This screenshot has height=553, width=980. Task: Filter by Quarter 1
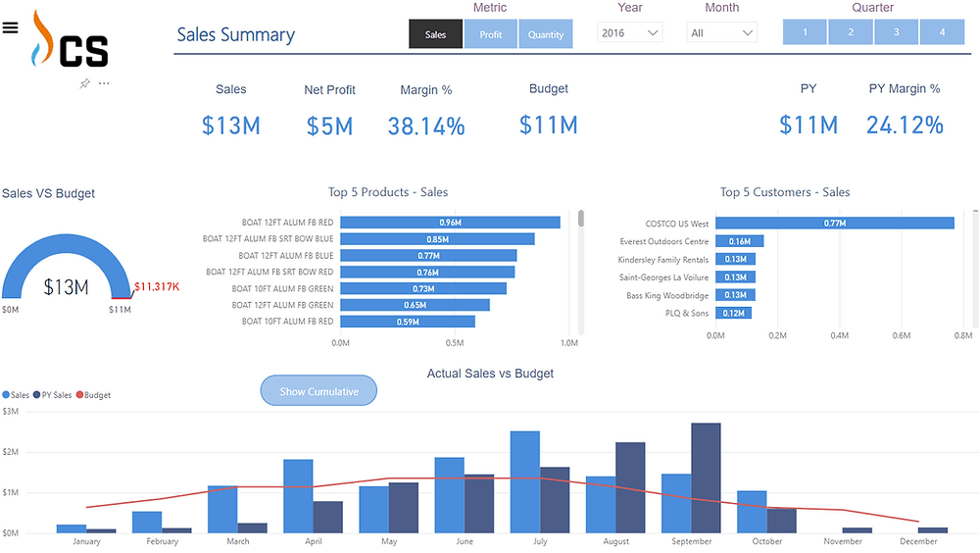tap(805, 32)
